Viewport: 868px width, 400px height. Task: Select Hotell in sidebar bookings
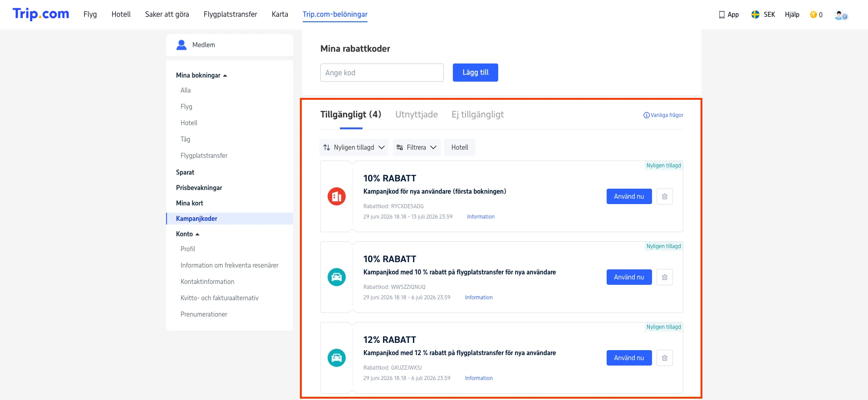coord(189,123)
